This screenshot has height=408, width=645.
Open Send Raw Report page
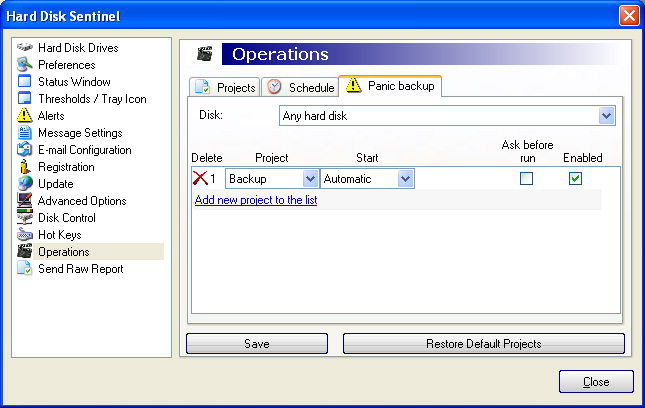point(81,269)
